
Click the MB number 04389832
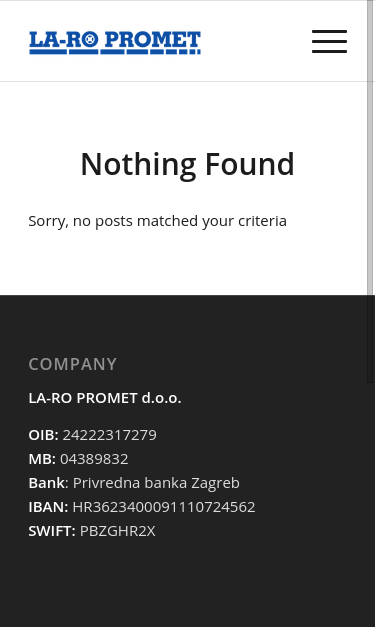tap(94, 459)
